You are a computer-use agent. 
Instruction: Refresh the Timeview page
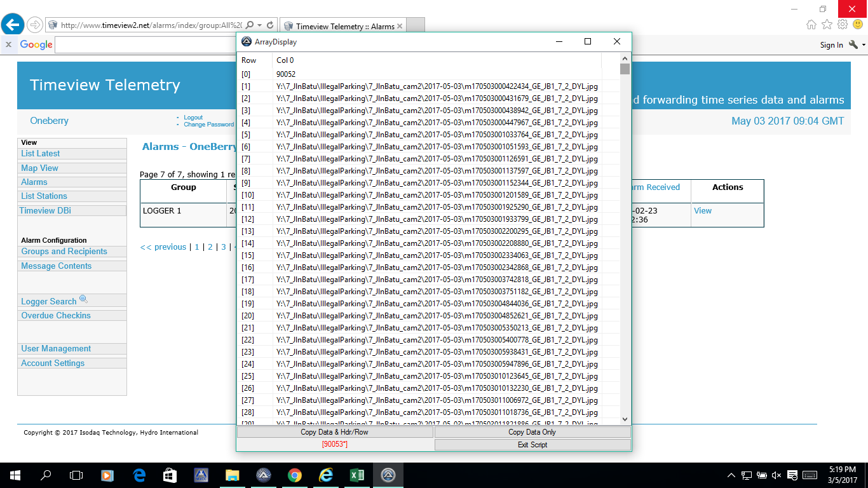pyautogui.click(x=270, y=25)
